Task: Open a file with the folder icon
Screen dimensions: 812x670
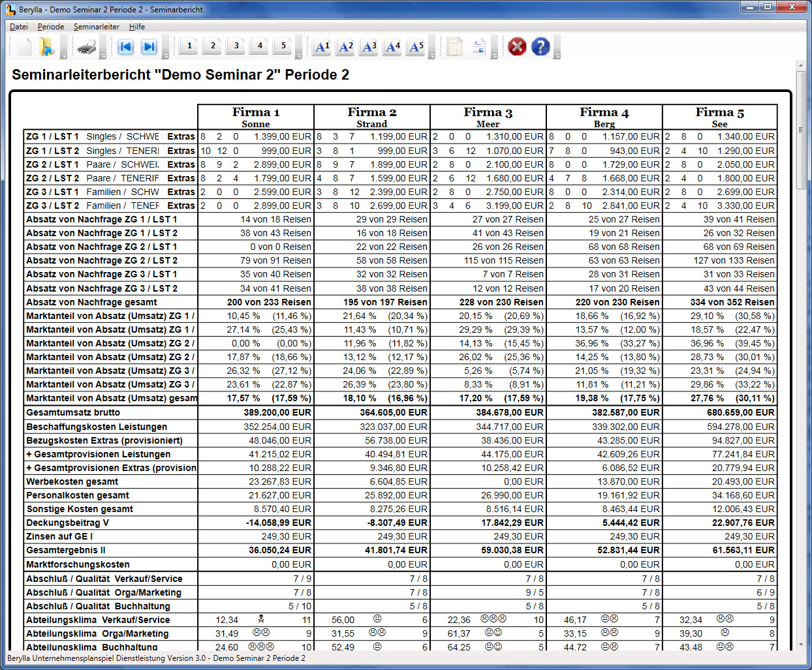Action: click(46, 47)
